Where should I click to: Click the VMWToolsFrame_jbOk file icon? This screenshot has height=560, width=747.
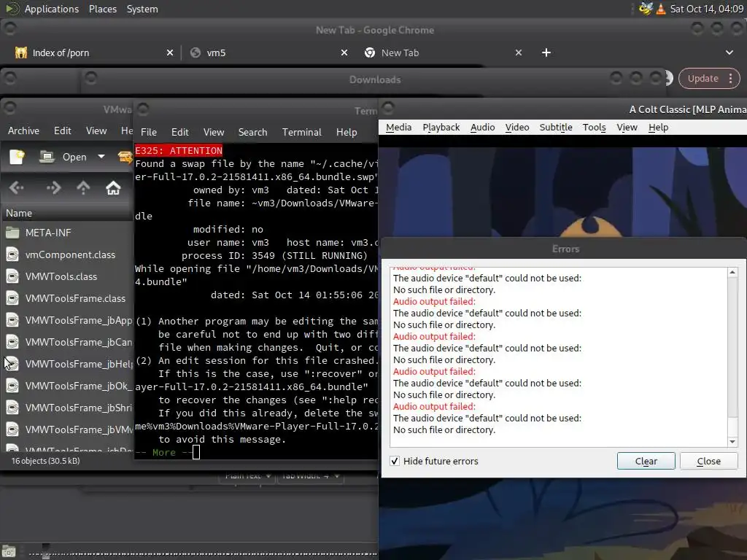tap(12, 386)
